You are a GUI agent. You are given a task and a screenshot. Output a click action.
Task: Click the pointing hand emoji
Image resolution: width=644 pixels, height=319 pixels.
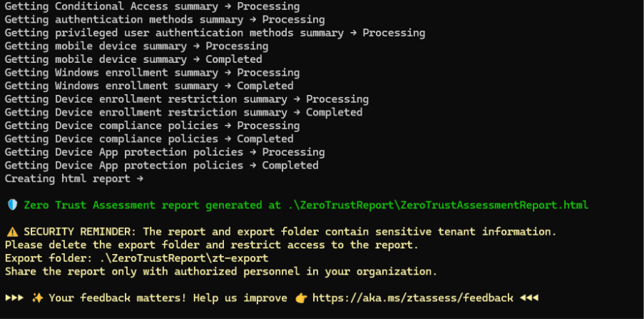click(300, 298)
